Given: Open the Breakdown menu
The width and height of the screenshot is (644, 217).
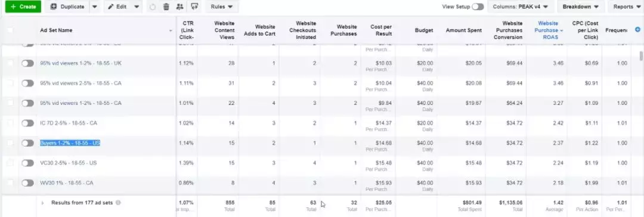Looking at the screenshot, I should coord(581,7).
